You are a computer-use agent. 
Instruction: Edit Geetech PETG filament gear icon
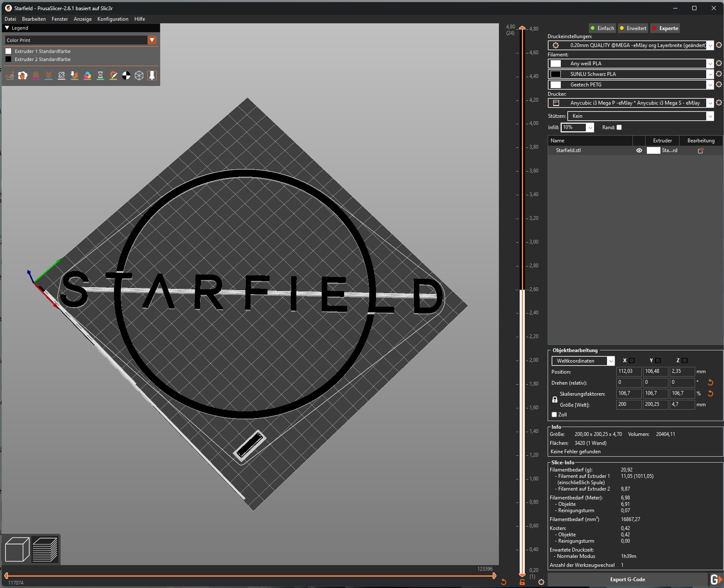pos(719,84)
